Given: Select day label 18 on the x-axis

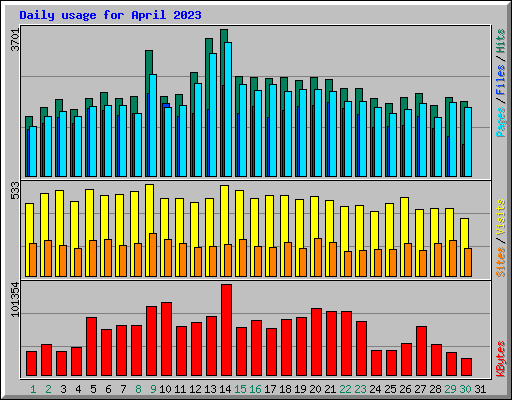Looking at the screenshot, I should pyautogui.click(x=285, y=389).
